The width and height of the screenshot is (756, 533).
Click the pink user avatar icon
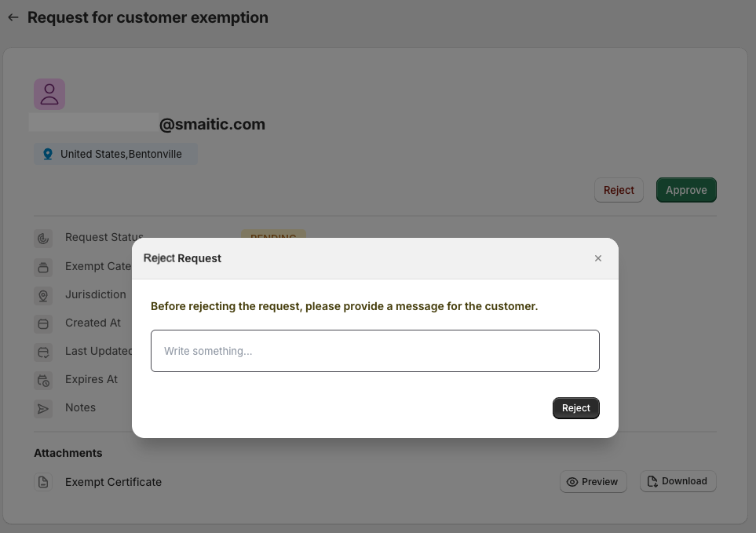click(x=49, y=94)
